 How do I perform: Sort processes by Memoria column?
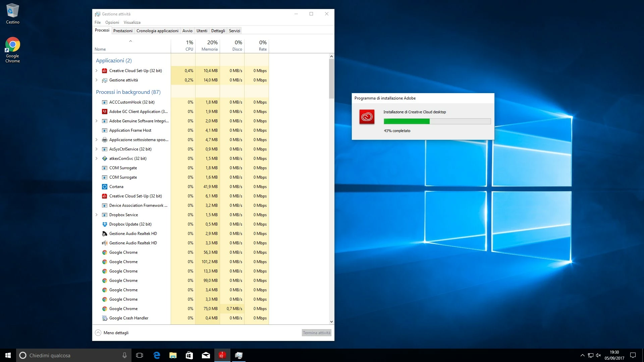click(x=209, y=46)
